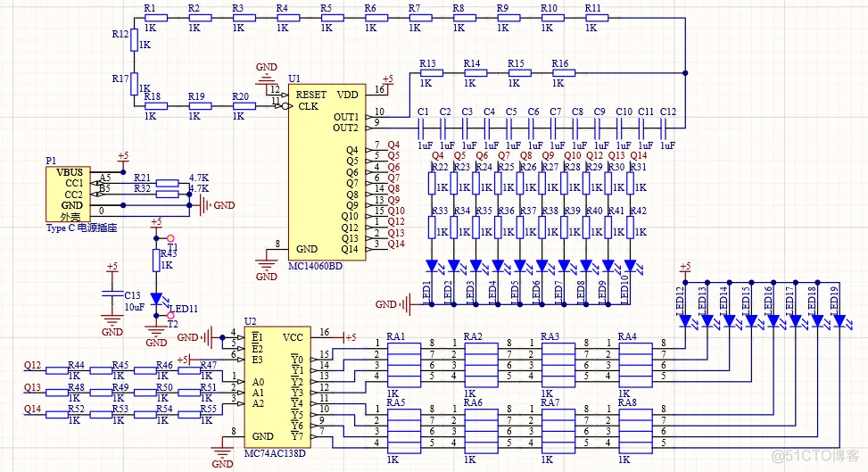Select the +5 power port at U2 VCC

(x=347, y=337)
